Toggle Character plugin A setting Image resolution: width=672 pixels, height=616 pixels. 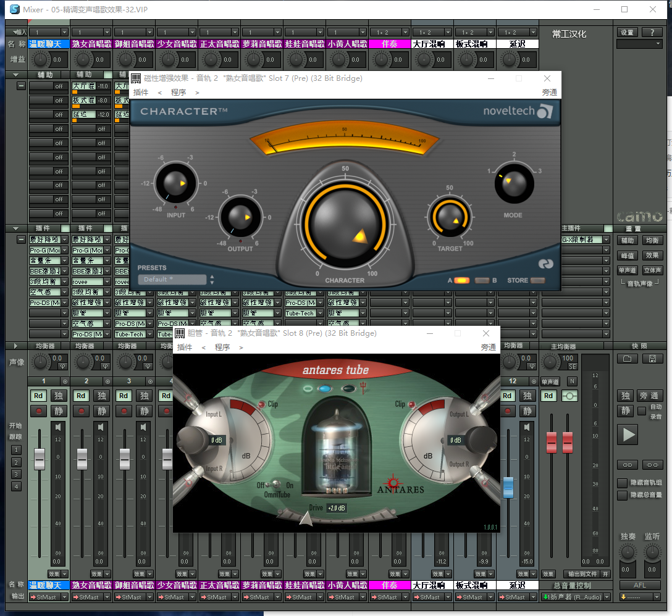(461, 281)
